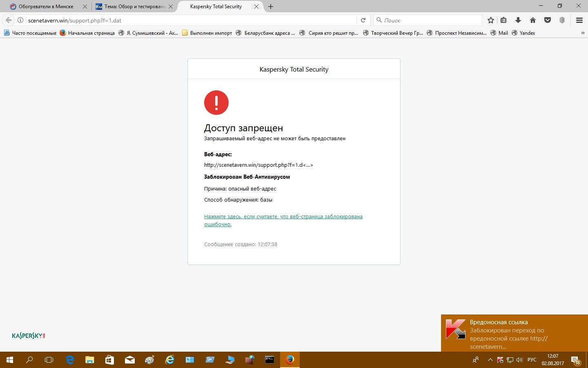Open the Я. Сумишевский bookmark
588x368 pixels.
[x=148, y=33]
